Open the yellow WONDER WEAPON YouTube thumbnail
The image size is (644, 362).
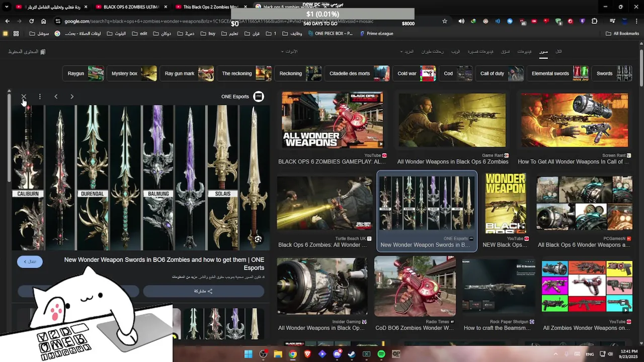(x=506, y=203)
